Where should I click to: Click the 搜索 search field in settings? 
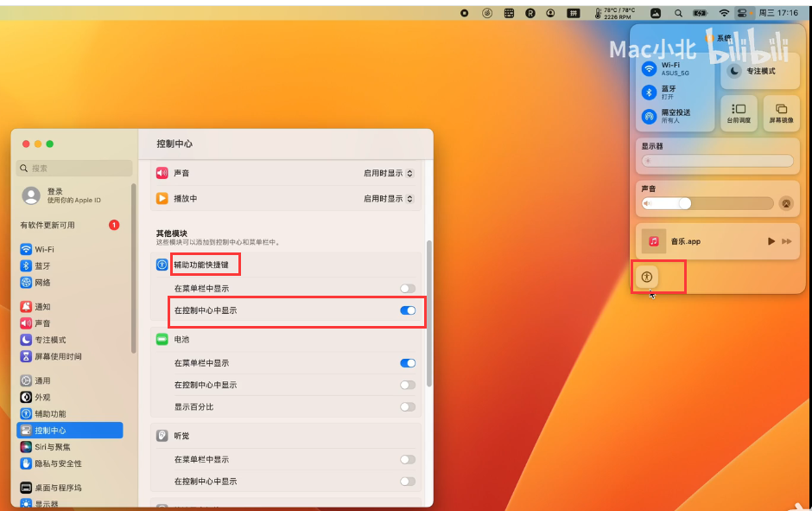[74, 169]
